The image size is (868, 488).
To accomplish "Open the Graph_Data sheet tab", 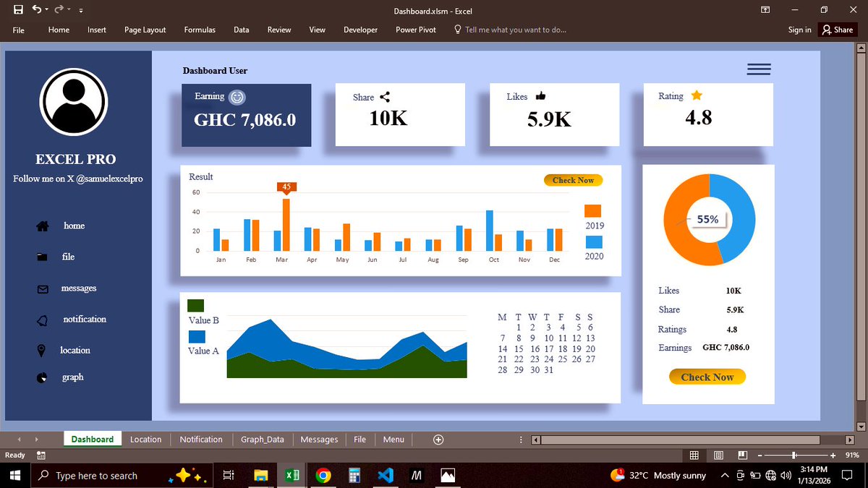I will coord(263,439).
